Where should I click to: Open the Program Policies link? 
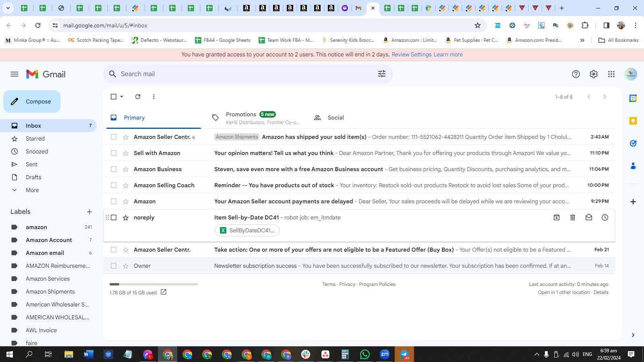point(377,284)
